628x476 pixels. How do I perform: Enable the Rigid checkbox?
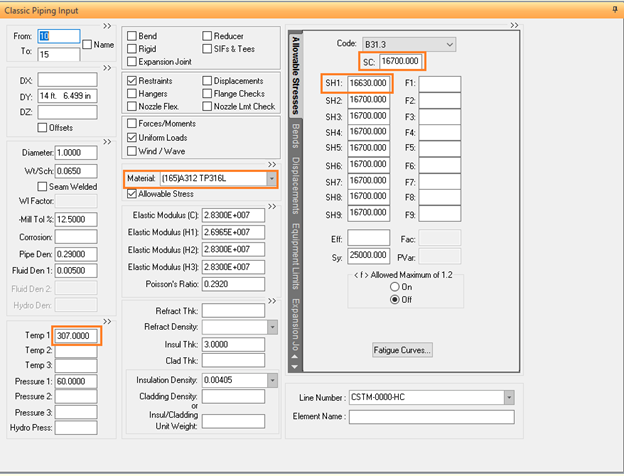132,49
